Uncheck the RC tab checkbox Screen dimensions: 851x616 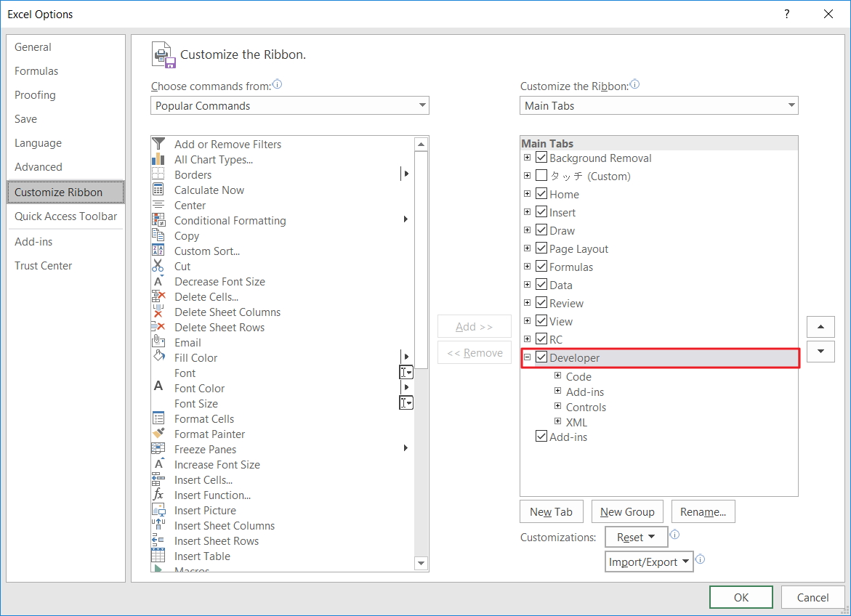click(x=541, y=339)
